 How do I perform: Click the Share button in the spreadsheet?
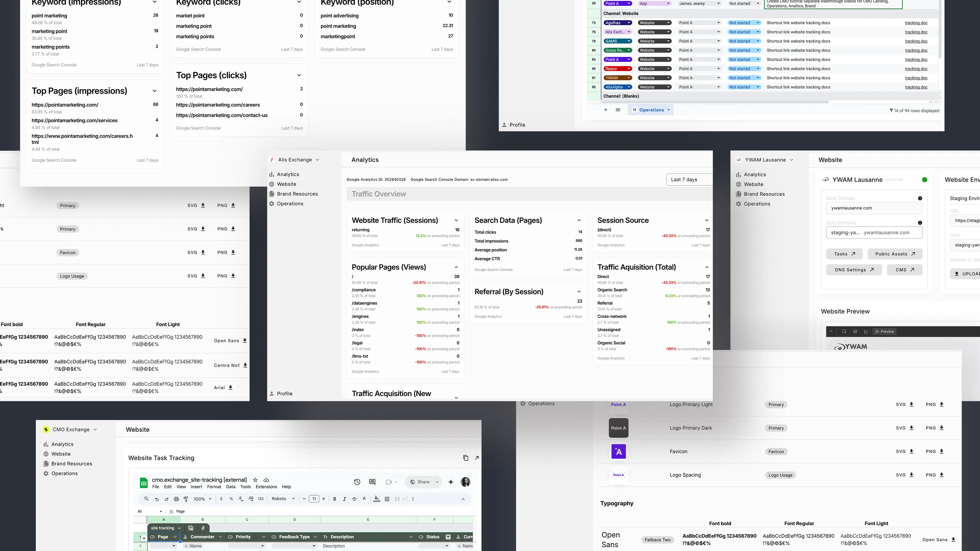click(x=423, y=482)
